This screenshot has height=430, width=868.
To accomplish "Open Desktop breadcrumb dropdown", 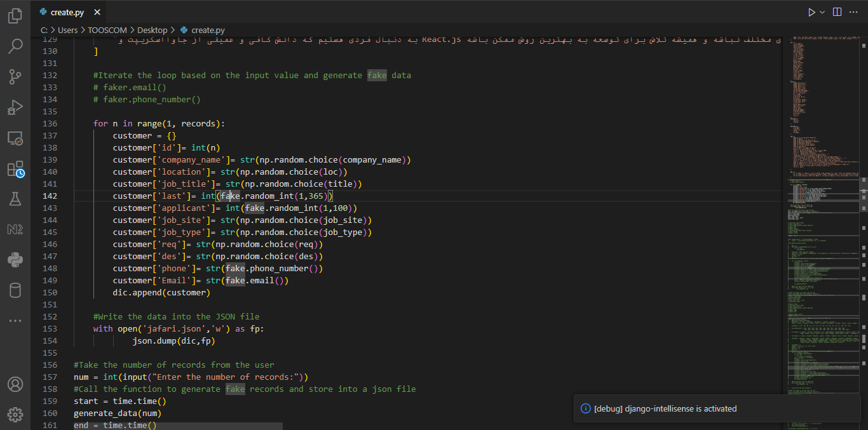I will 153,30.
